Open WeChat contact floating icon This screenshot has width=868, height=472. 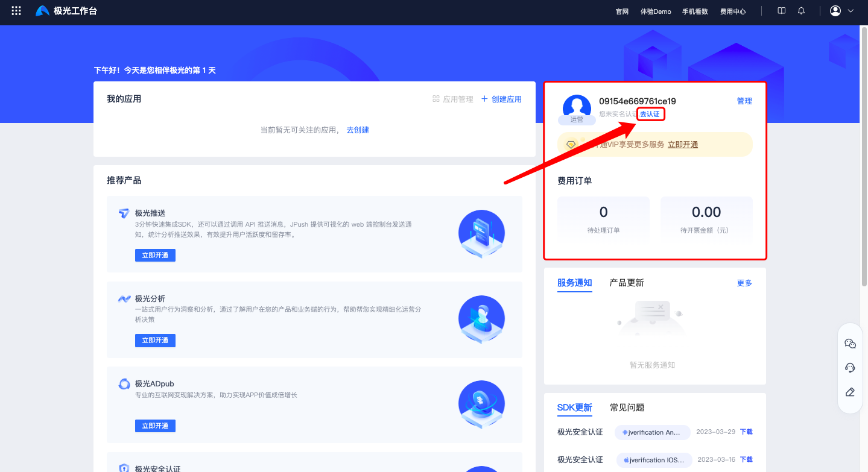tap(851, 344)
